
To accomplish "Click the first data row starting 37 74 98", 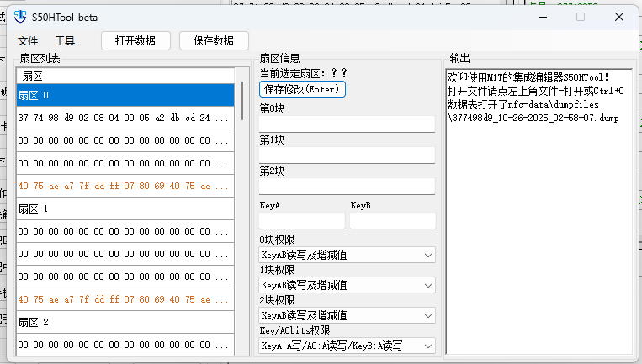I will pyautogui.click(x=125, y=118).
